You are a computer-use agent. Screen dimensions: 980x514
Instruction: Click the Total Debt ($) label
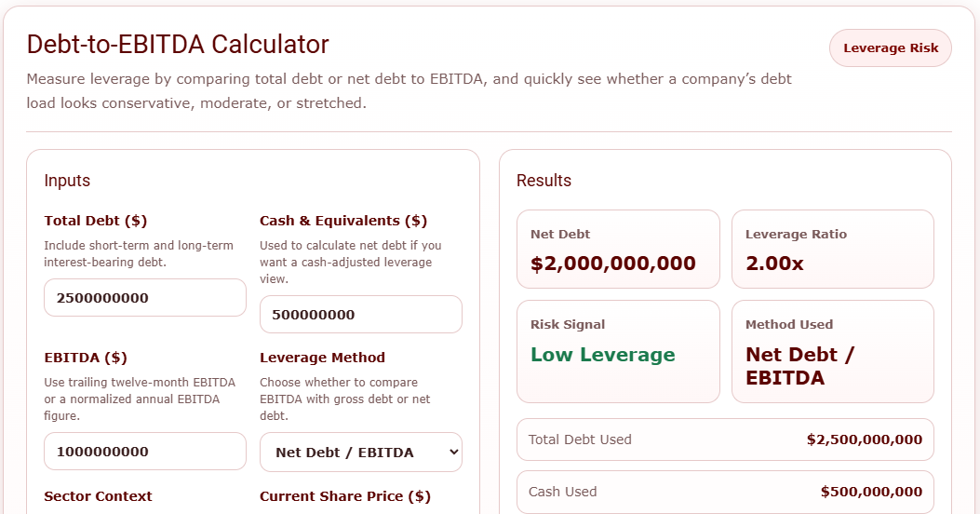point(96,221)
